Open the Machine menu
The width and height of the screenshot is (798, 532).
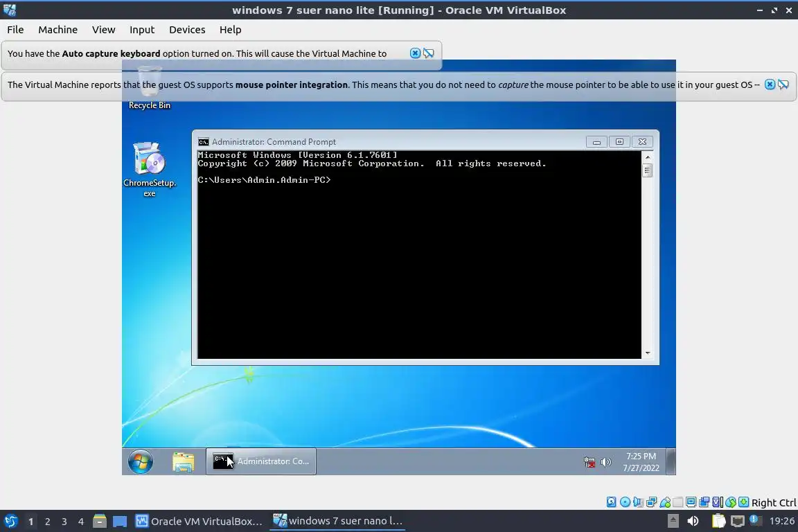pos(58,30)
